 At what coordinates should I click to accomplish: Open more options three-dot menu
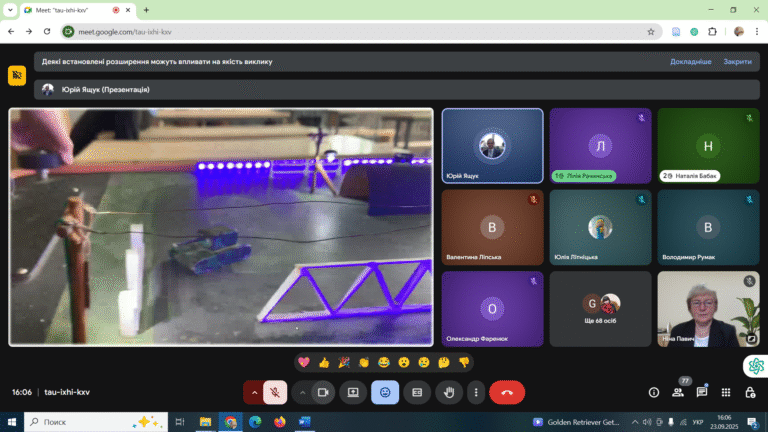[x=476, y=392]
